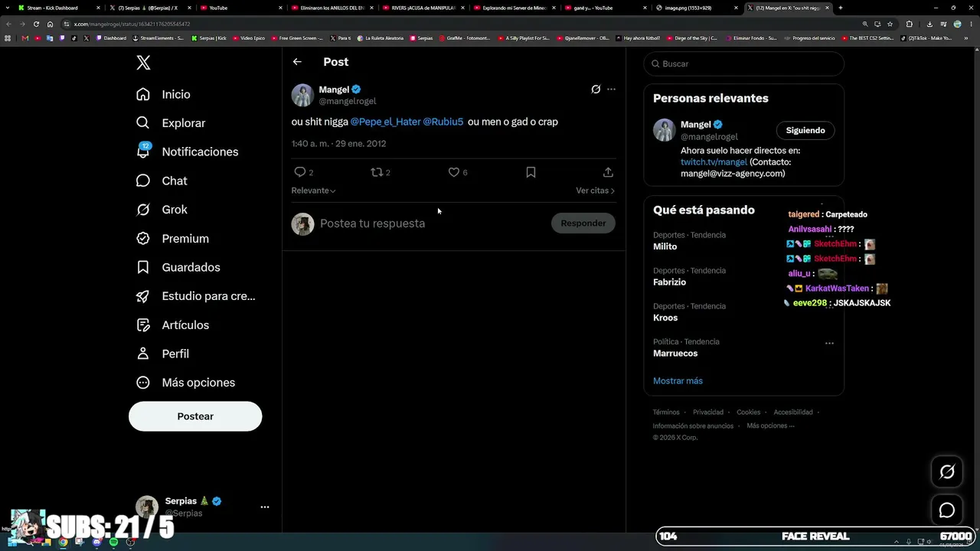
Task: Like the post with the heart icon
Action: click(454, 172)
